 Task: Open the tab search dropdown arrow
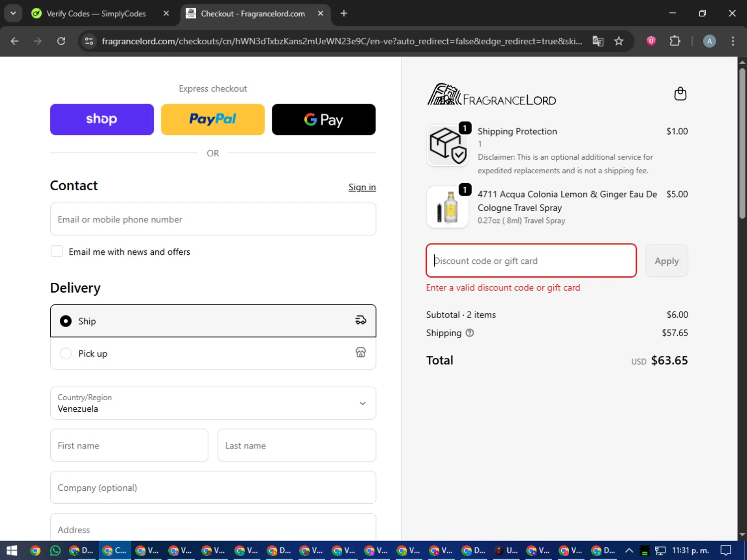tap(13, 13)
